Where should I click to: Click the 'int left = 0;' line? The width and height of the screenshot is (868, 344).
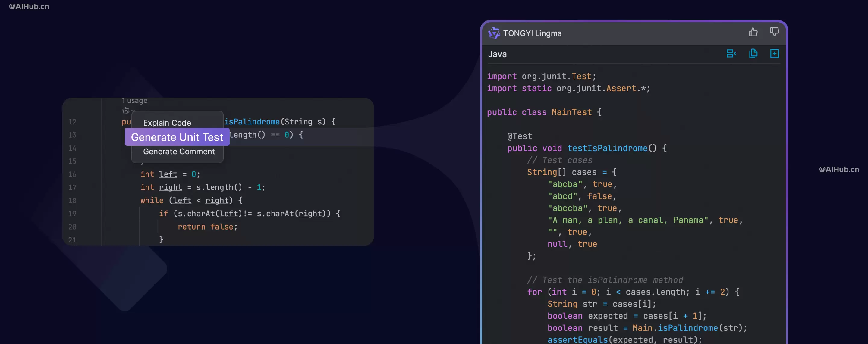coord(171,174)
